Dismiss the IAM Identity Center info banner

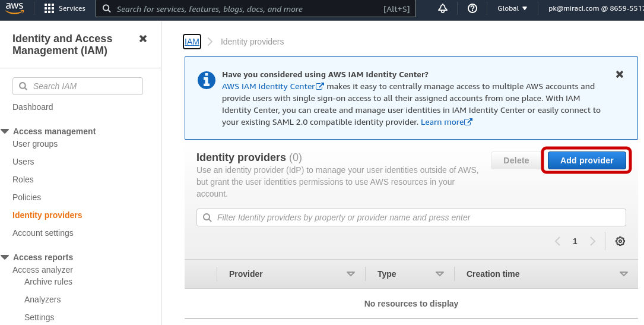click(620, 74)
